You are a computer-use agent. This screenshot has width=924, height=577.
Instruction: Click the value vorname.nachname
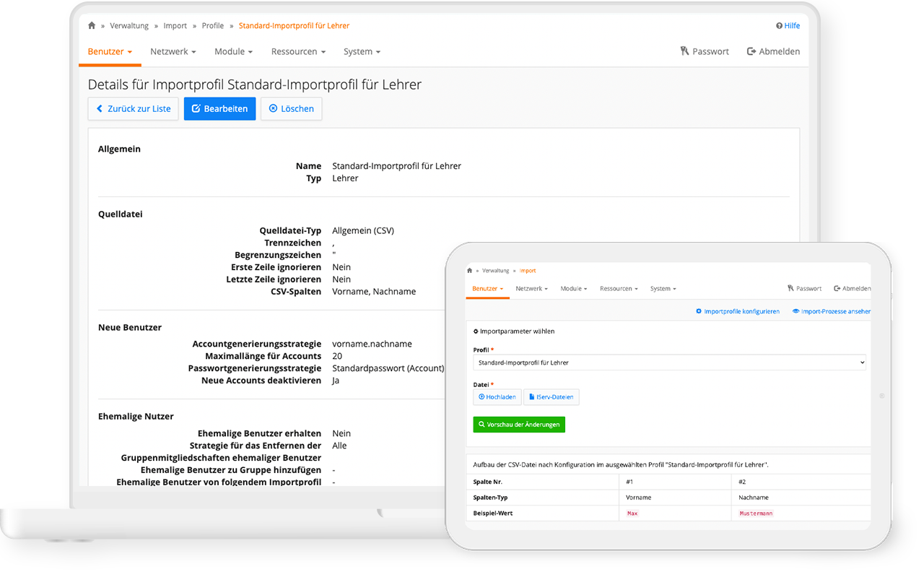(x=372, y=344)
